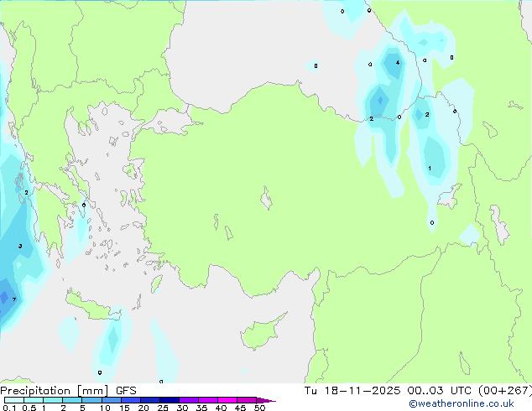Pick the legend swatch between 10 and 15
This screenshot has height=411, width=532.
coord(111,400)
